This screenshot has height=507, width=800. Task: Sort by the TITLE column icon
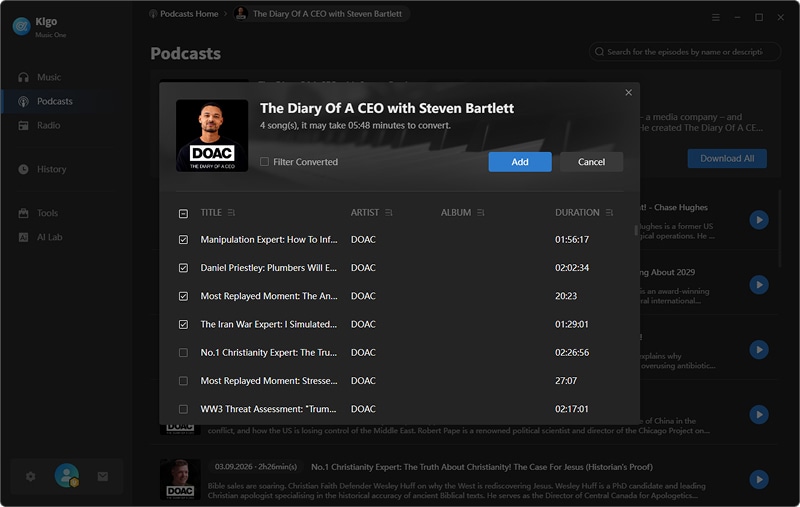(x=232, y=212)
